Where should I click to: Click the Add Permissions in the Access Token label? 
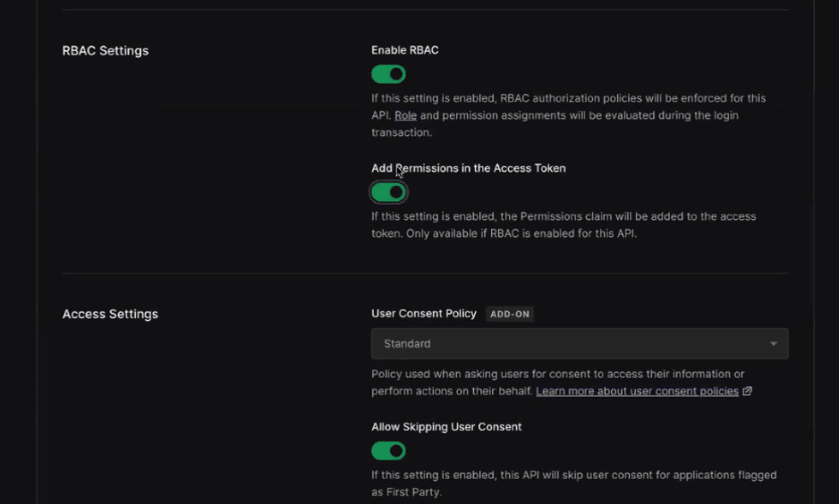coord(469,168)
